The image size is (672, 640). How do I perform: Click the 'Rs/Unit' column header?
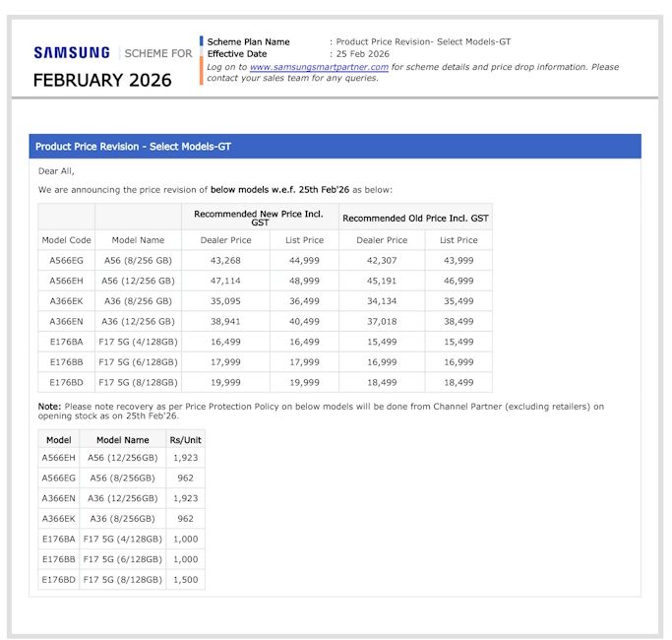[186, 440]
